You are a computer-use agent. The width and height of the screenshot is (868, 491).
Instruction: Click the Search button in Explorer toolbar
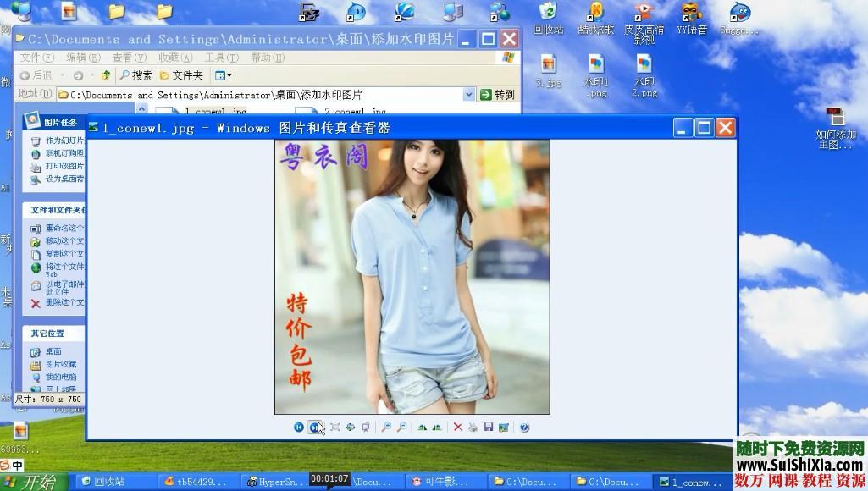pos(140,74)
